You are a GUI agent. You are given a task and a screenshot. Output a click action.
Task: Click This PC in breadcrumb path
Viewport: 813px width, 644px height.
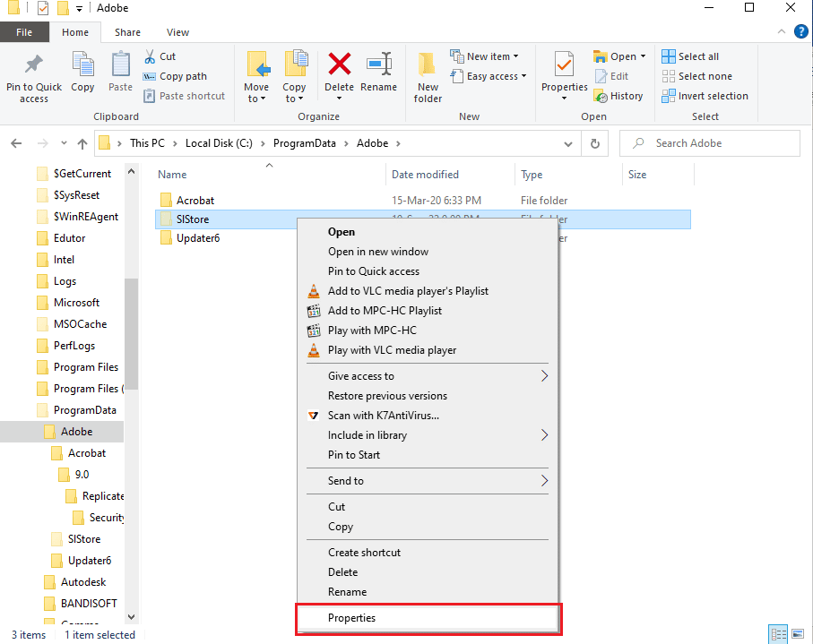pos(147,143)
